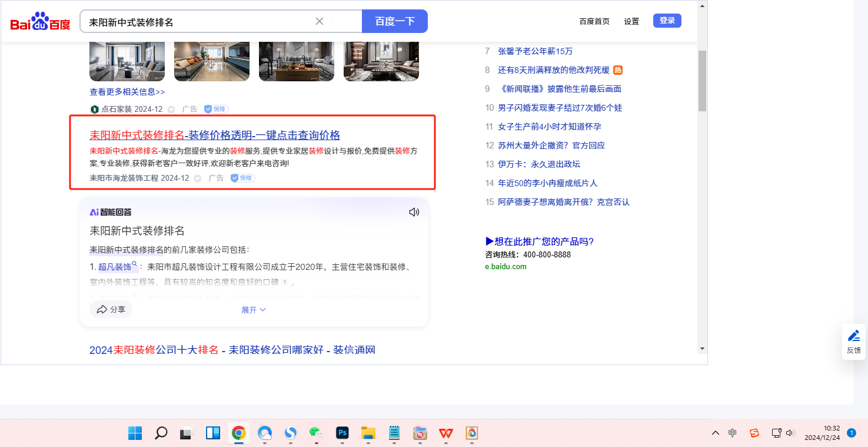Click the speaker icon in AI answer
This screenshot has height=447, width=868.
(x=414, y=212)
